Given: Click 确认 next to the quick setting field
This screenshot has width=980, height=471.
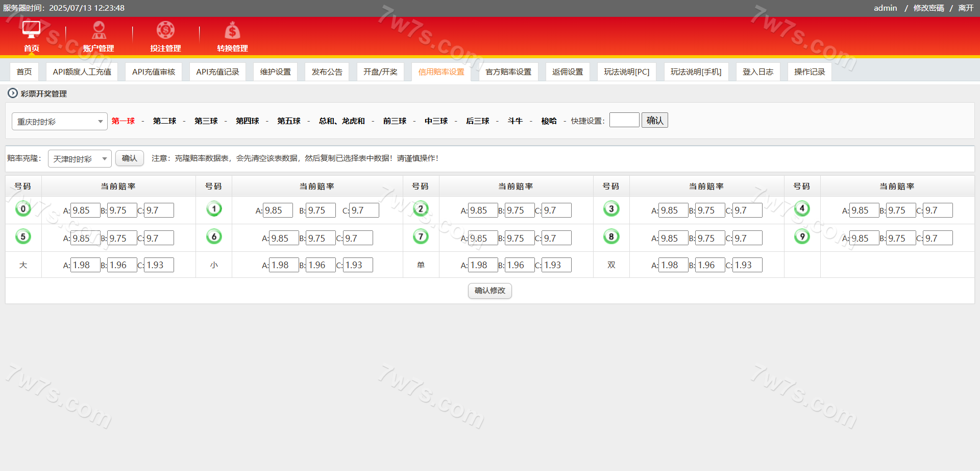Looking at the screenshot, I should [x=654, y=121].
